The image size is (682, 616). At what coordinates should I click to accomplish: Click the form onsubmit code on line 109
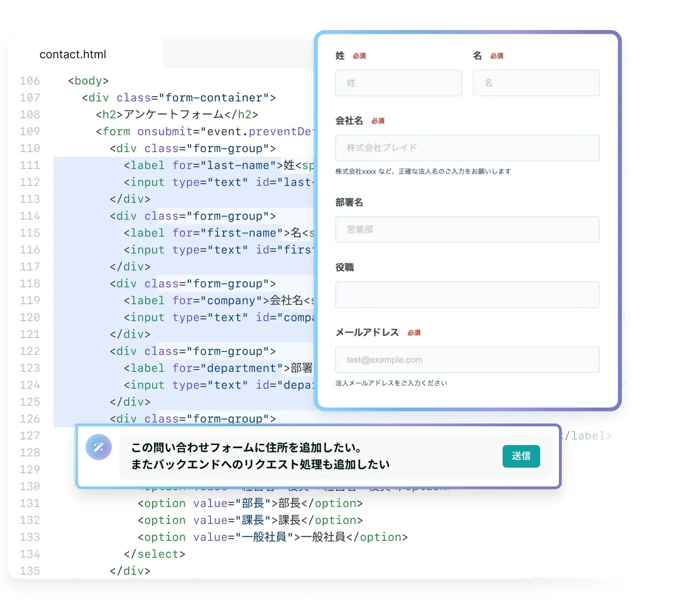click(x=205, y=131)
